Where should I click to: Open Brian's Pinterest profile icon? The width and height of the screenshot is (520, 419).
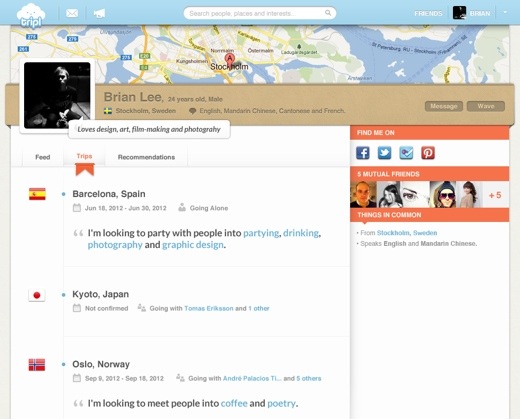point(428,153)
